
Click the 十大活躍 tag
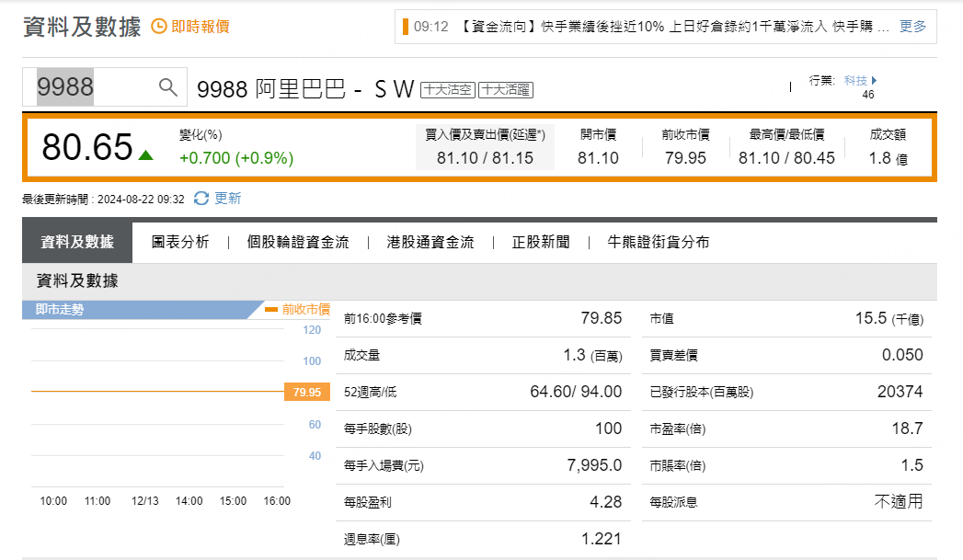(x=506, y=89)
